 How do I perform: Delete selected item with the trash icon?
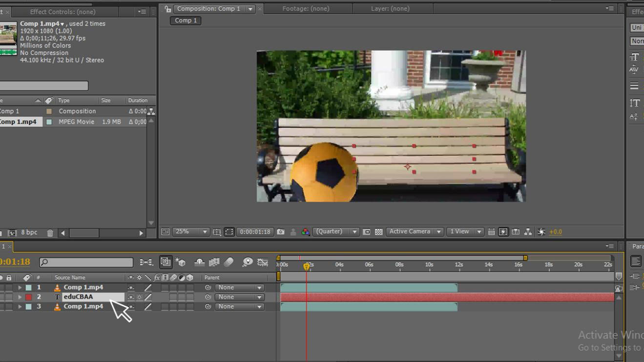pyautogui.click(x=50, y=233)
